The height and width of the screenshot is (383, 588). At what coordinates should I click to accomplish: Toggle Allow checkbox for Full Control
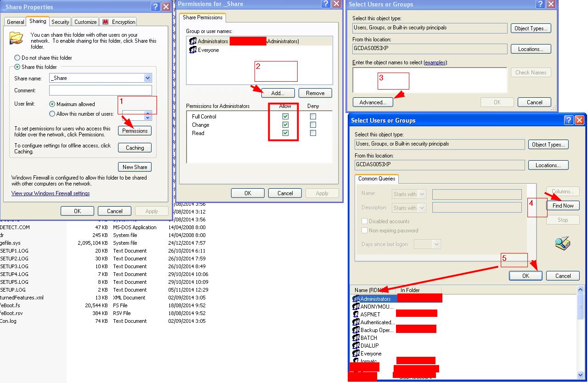click(285, 117)
